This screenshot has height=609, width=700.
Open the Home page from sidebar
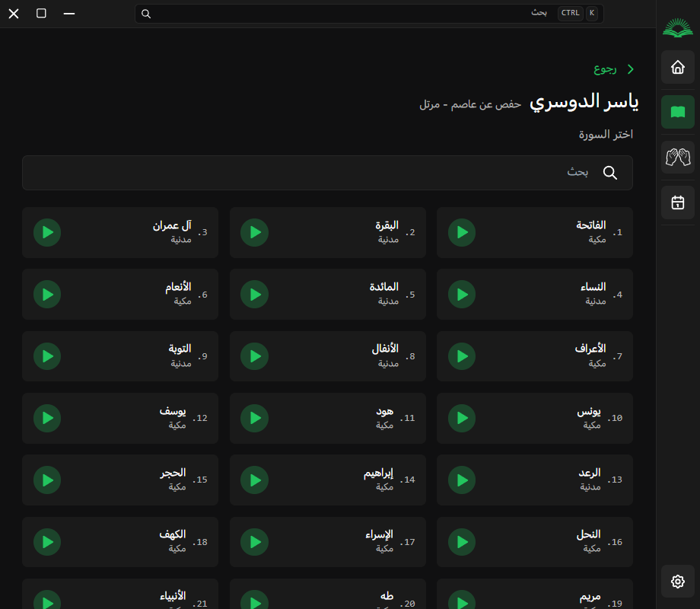click(x=678, y=67)
